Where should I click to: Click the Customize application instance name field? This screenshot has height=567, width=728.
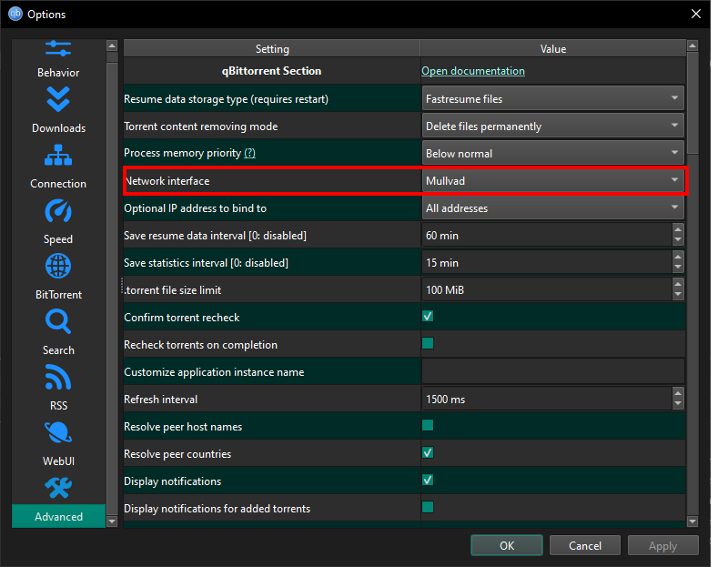point(553,371)
